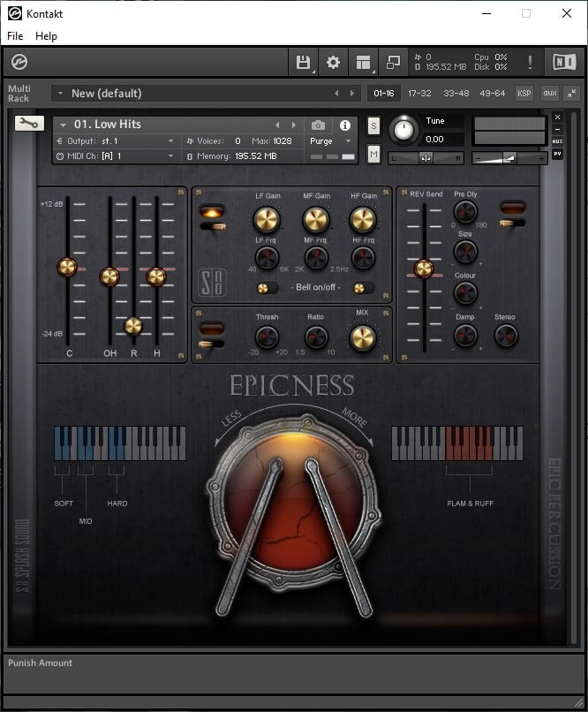
Task: Click the OH channel fader knob
Action: pyautogui.click(x=109, y=276)
